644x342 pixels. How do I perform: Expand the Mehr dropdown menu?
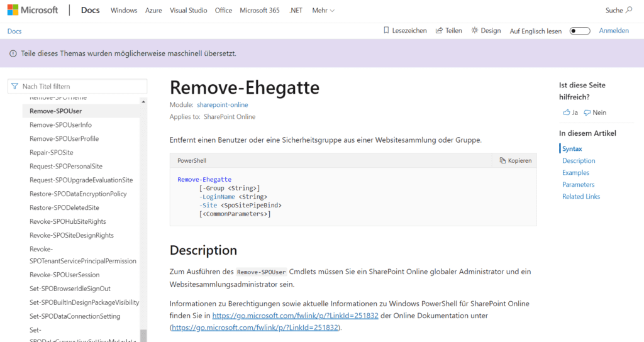coord(323,10)
